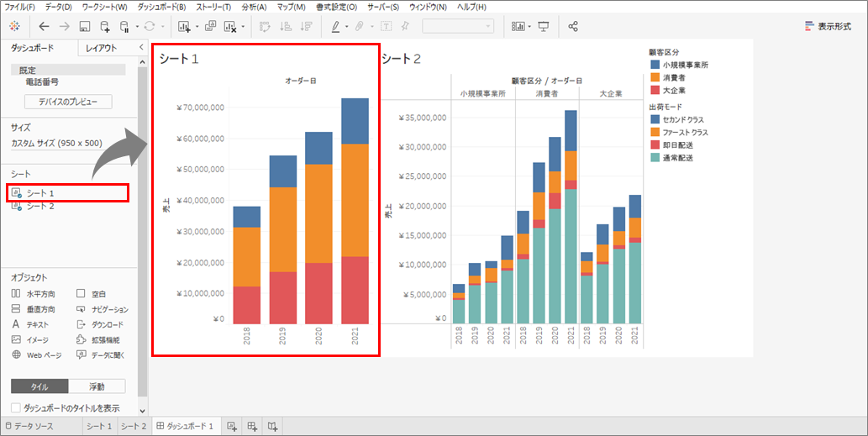This screenshot has width=868, height=436.
Task: Open dropdown arrow next to highlight pen
Action: pos(346,27)
